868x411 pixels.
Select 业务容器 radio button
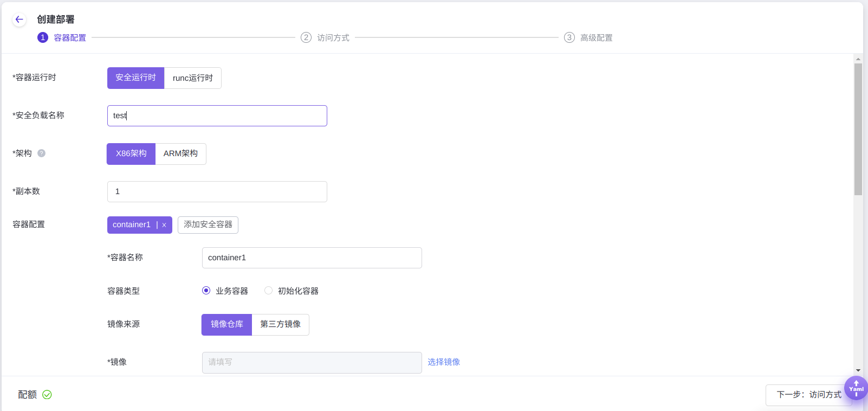pyautogui.click(x=206, y=291)
